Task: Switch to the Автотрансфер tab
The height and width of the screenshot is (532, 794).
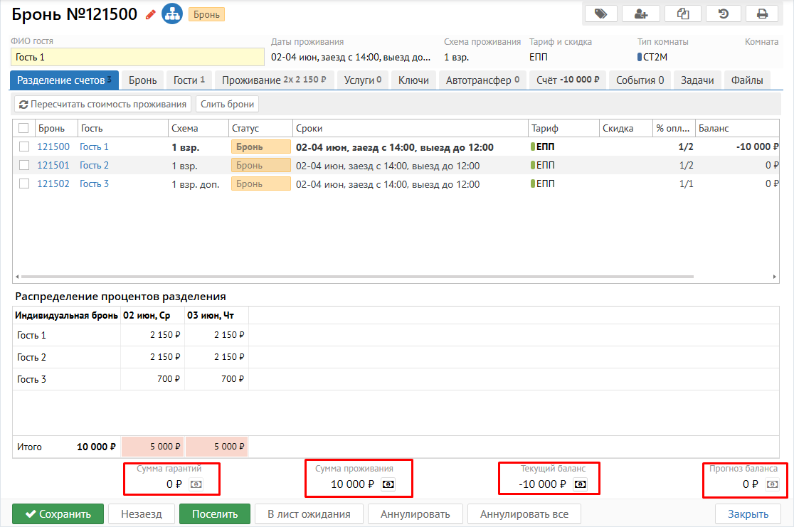Action: (x=482, y=80)
